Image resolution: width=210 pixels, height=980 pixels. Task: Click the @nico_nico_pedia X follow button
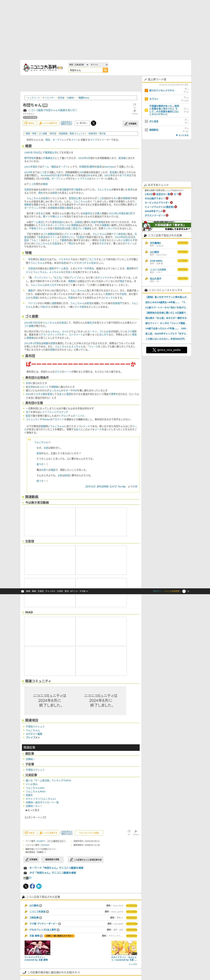(x=166, y=350)
